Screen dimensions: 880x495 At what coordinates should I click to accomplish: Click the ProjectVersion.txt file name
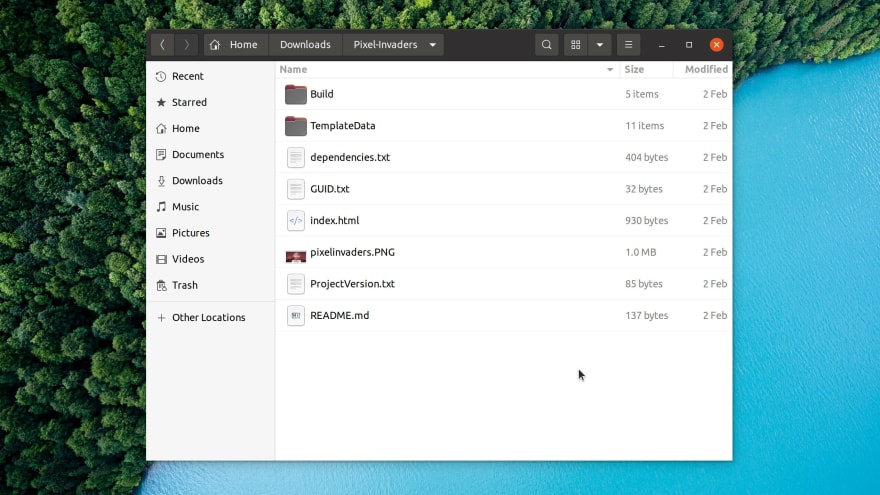tap(352, 284)
